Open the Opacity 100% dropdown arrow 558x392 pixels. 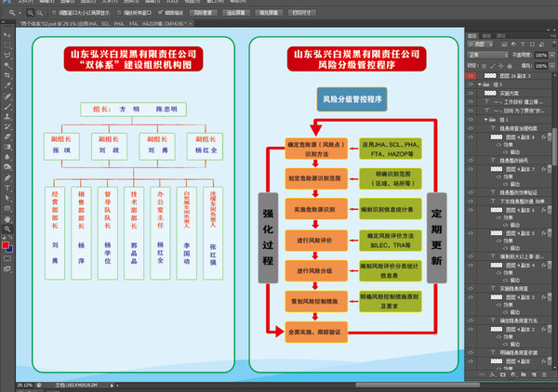tap(551, 55)
